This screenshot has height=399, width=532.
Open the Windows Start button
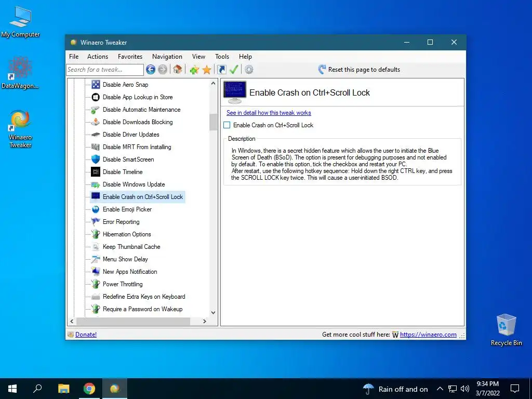pyautogui.click(x=12, y=389)
